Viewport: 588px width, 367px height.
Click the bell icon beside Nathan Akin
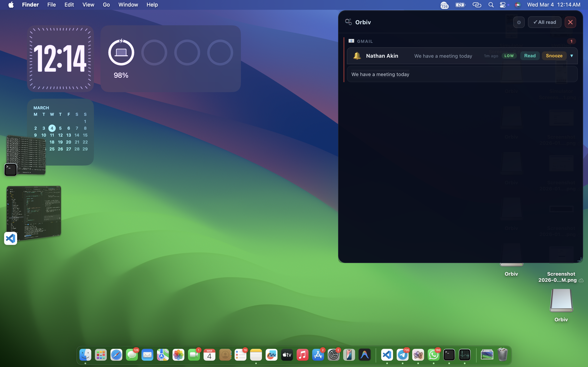click(x=357, y=56)
